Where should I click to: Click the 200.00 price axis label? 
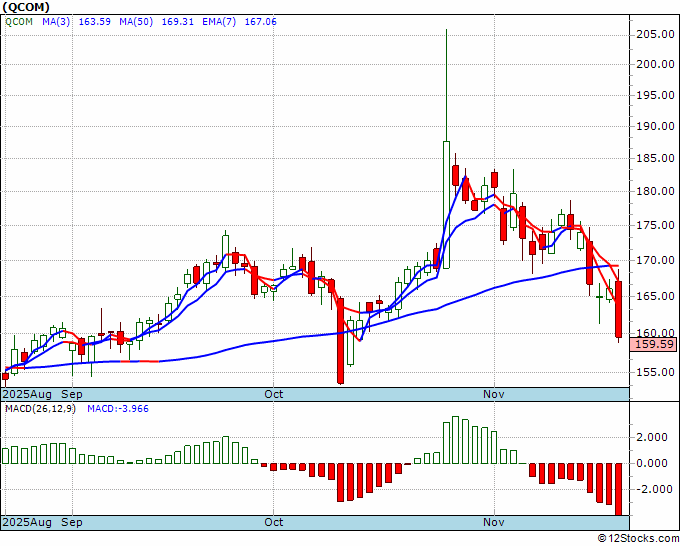(x=655, y=64)
